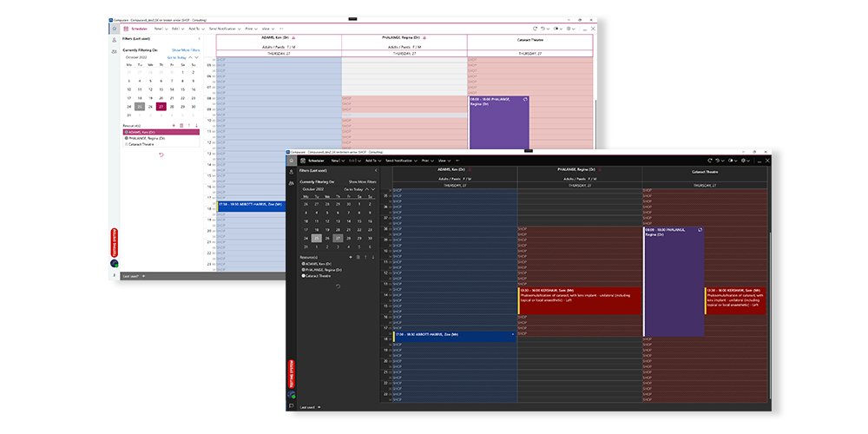The image size is (868, 434).
Task: Click user avatar in light window sidebar
Action: pyautogui.click(x=114, y=264)
